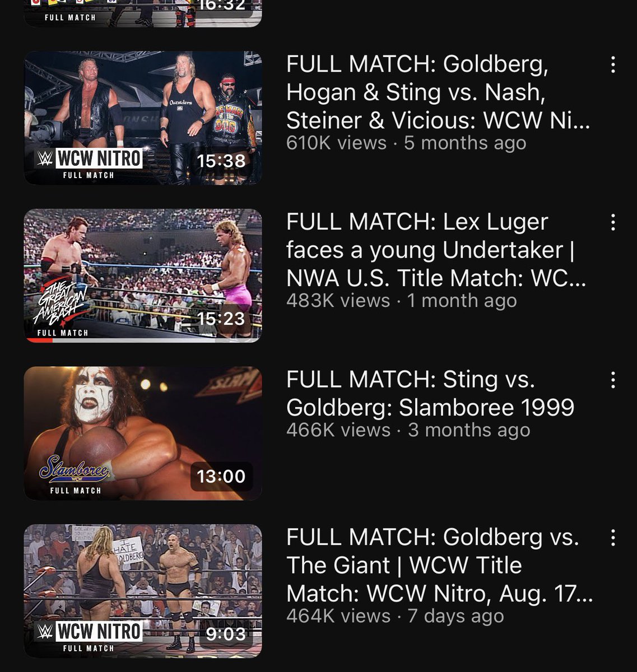The height and width of the screenshot is (672, 637).
Task: Open the Great American Bash Lex Luger thumbnail
Action: point(143,276)
